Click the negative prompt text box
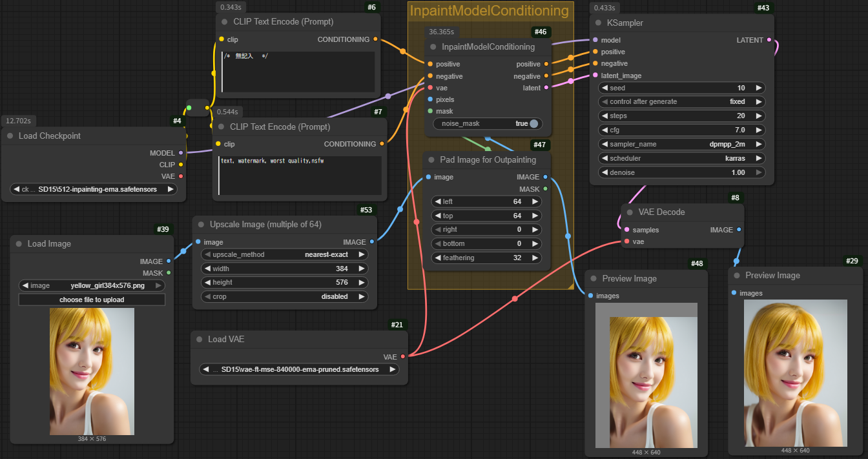 (300, 176)
